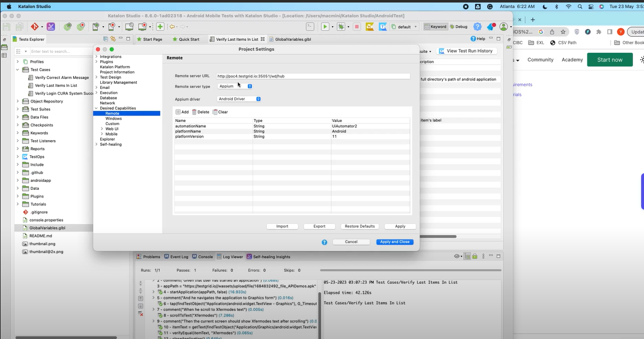Click the green plus New item icon
This screenshot has height=339, width=644.
(160, 27)
